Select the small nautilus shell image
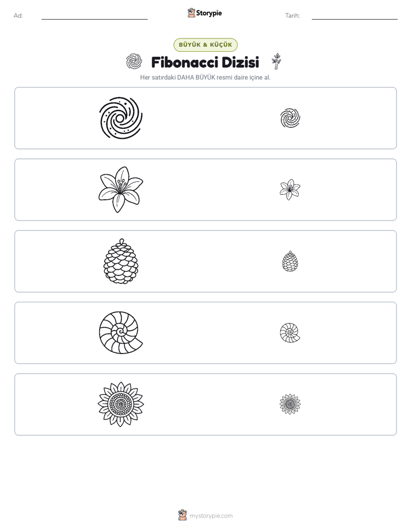The height and width of the screenshot is (532, 411). [x=290, y=333]
